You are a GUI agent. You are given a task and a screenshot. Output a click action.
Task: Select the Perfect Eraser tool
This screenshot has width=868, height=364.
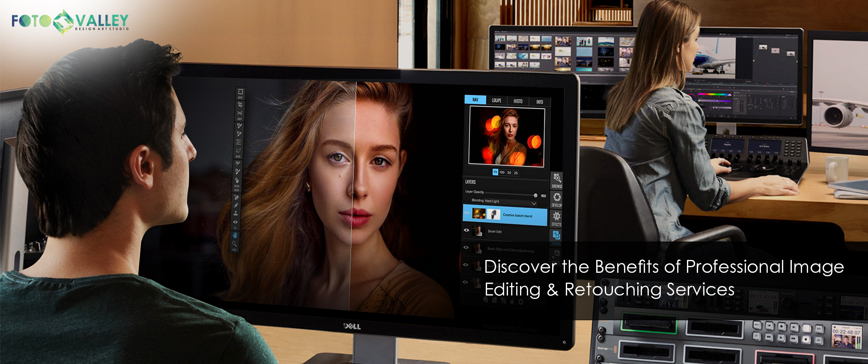tap(236, 197)
